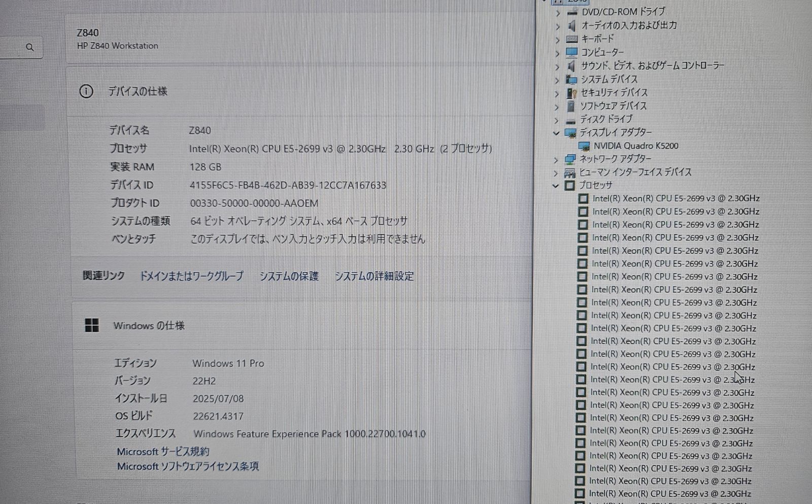Select the ヒューマン インターフェイス デバイス icon
Screen dimensions: 812x504
569,173
